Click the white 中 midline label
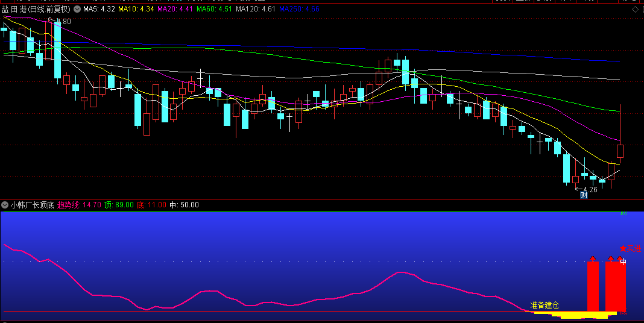 pos(623,262)
